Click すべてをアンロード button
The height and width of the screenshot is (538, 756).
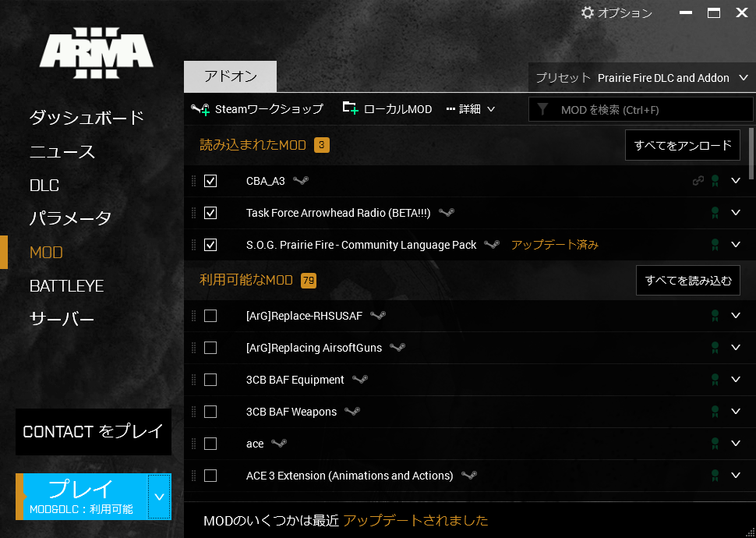click(x=683, y=145)
